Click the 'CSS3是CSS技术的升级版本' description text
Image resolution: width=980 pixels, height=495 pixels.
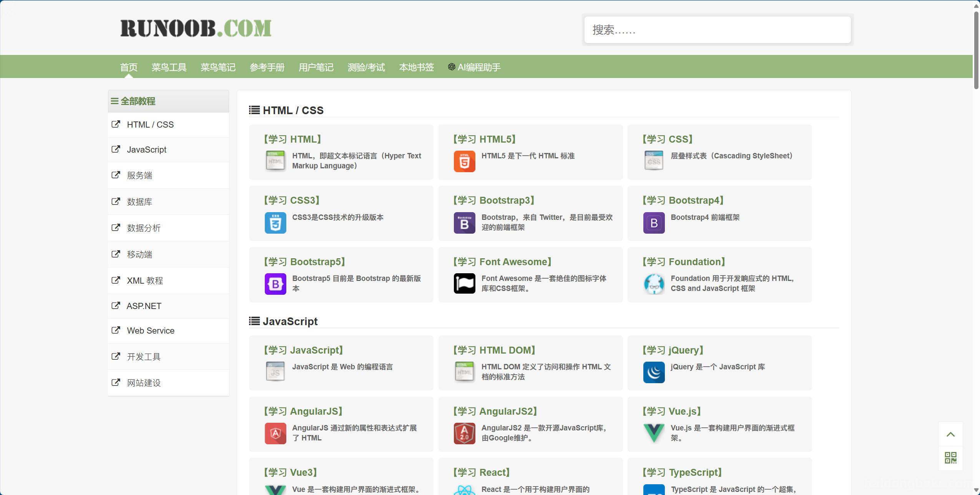point(338,217)
